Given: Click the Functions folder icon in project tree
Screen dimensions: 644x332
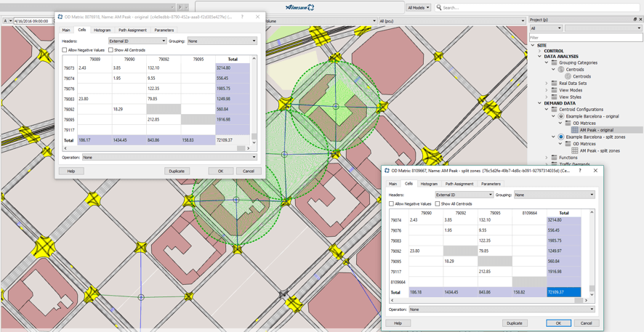Looking at the screenshot, I should [555, 157].
